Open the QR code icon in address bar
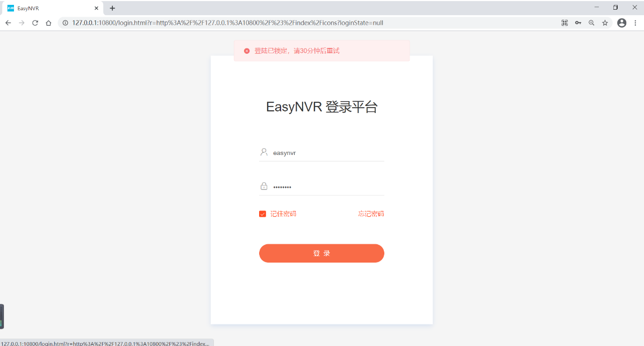 (x=565, y=23)
